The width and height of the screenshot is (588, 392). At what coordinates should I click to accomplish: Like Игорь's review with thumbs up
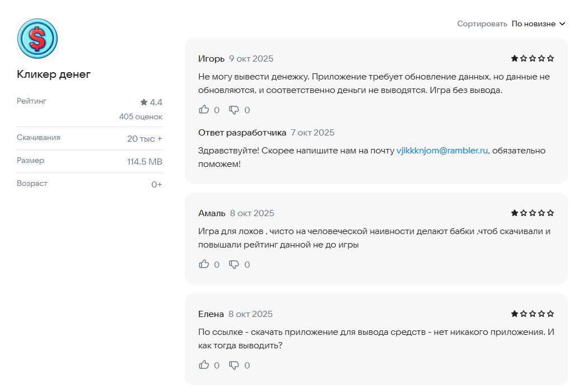click(204, 110)
